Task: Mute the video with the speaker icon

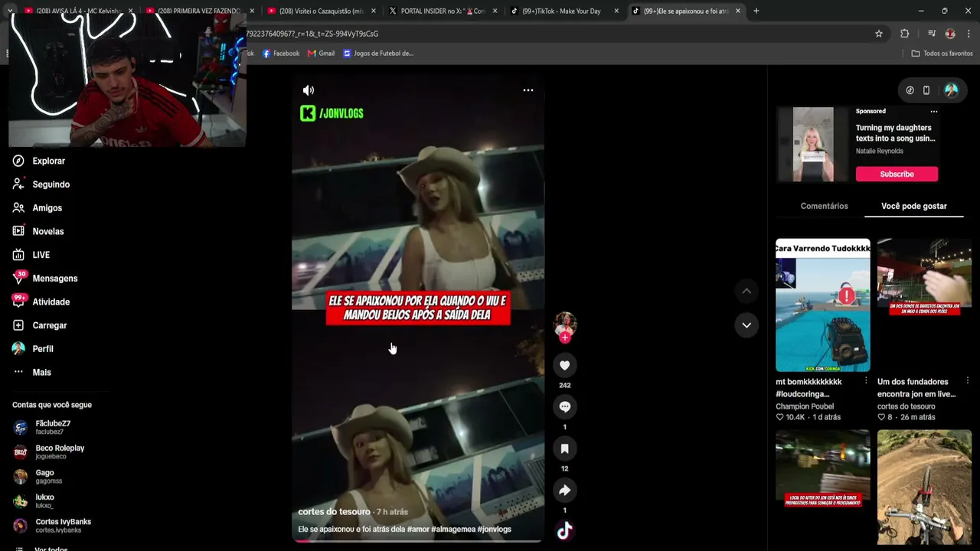Action: pos(308,90)
